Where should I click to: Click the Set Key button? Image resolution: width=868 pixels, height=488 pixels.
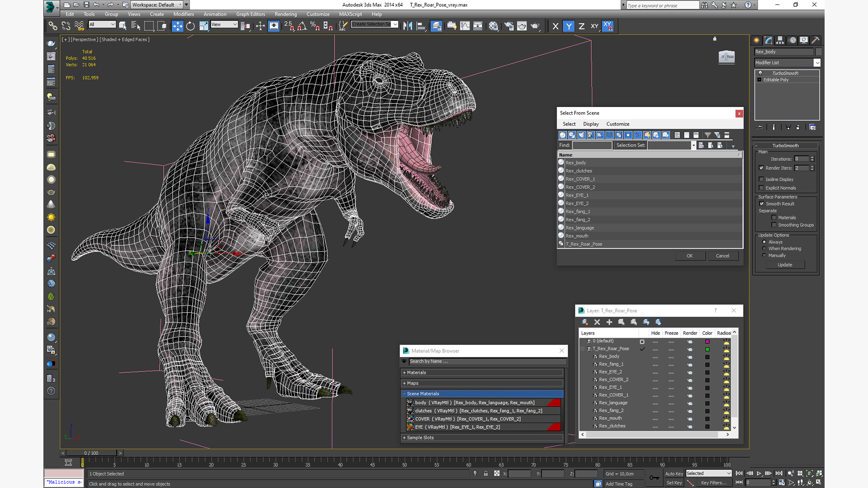(674, 483)
